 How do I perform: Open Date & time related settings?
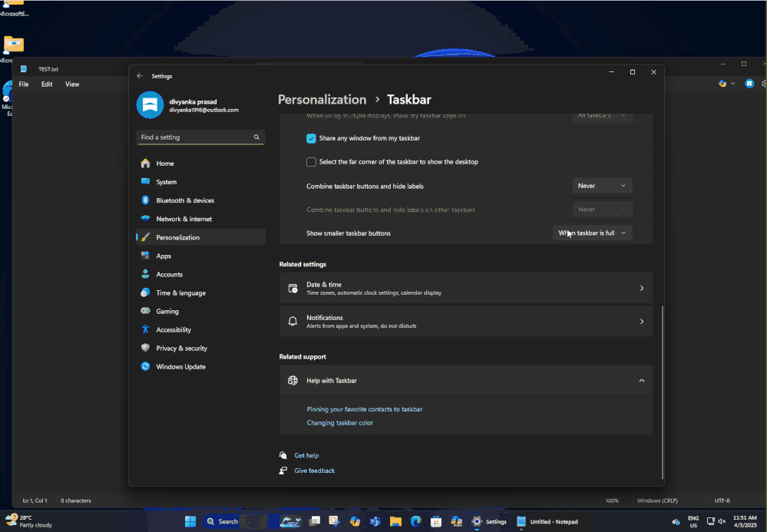466,288
